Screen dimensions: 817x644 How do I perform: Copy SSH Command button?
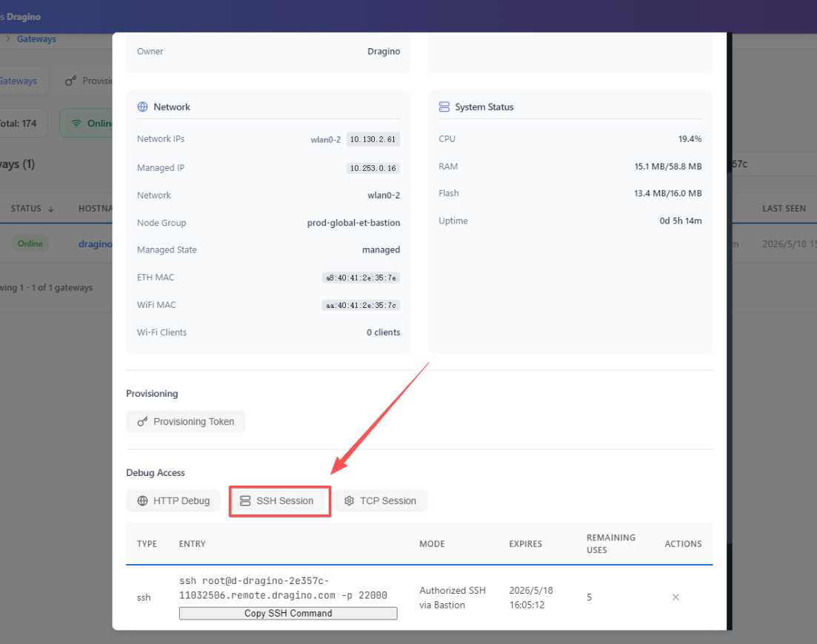288,614
